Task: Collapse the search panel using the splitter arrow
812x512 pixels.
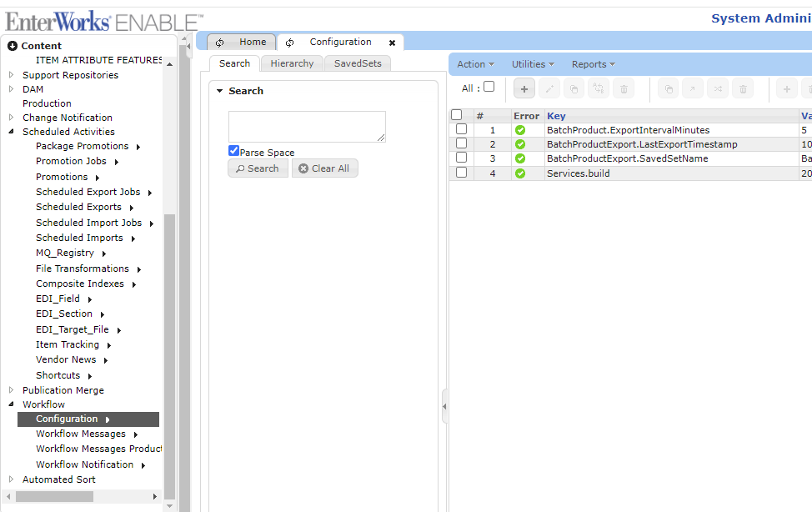Action: pyautogui.click(x=444, y=406)
